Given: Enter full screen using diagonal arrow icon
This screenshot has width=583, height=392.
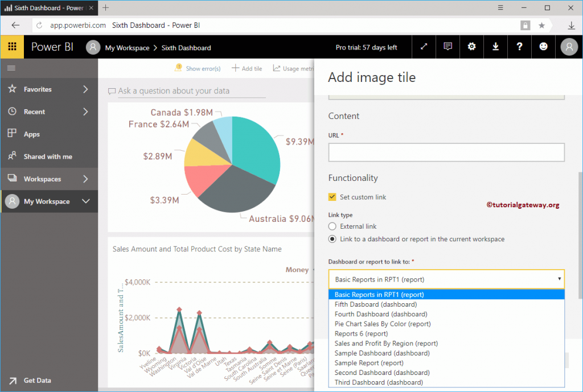Looking at the screenshot, I should tap(424, 46).
